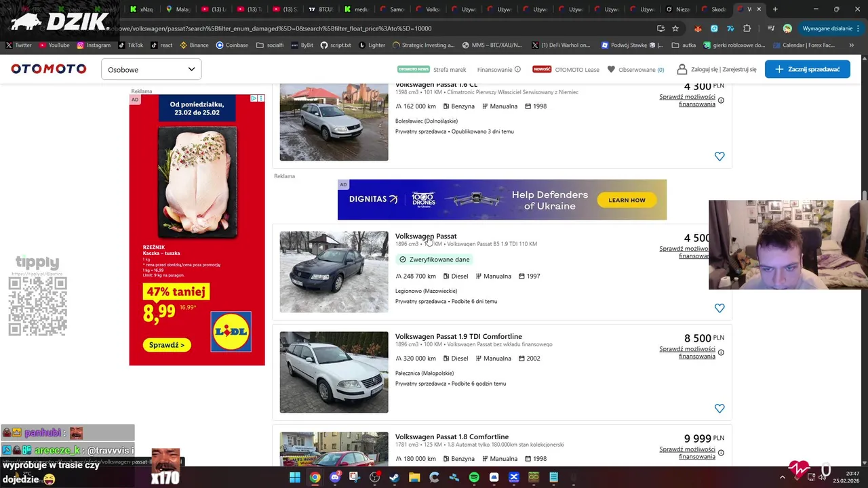Open Steam from the taskbar
The image size is (868, 488).
pos(395,477)
